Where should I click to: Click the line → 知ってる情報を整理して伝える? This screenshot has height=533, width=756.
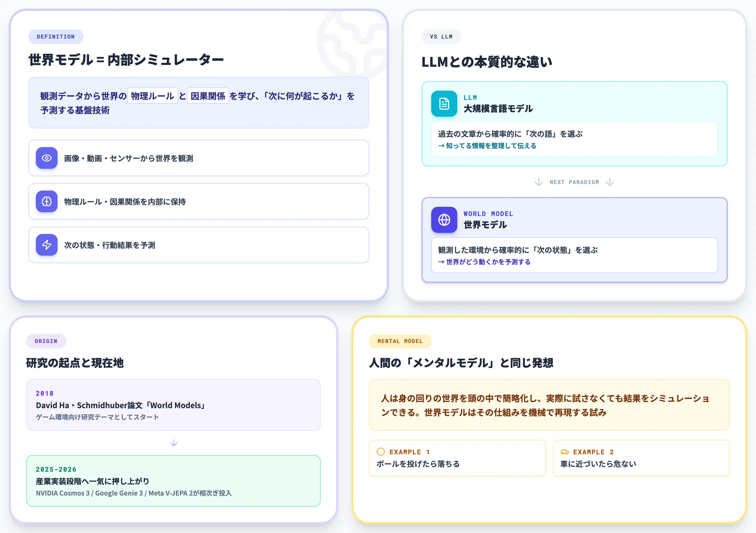tap(487, 146)
